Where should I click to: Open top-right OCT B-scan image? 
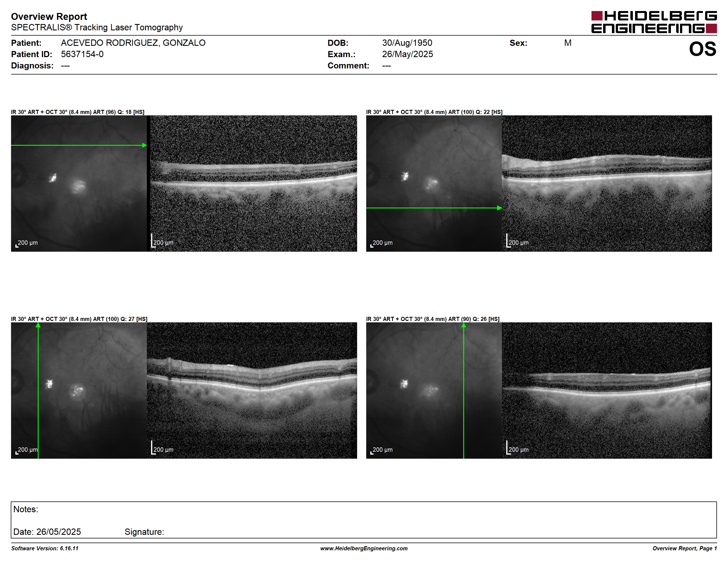[607, 184]
